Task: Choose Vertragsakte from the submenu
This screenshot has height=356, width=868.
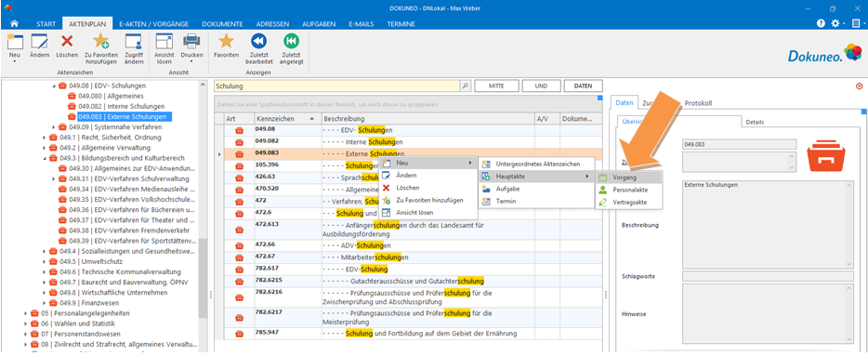Action: point(628,203)
